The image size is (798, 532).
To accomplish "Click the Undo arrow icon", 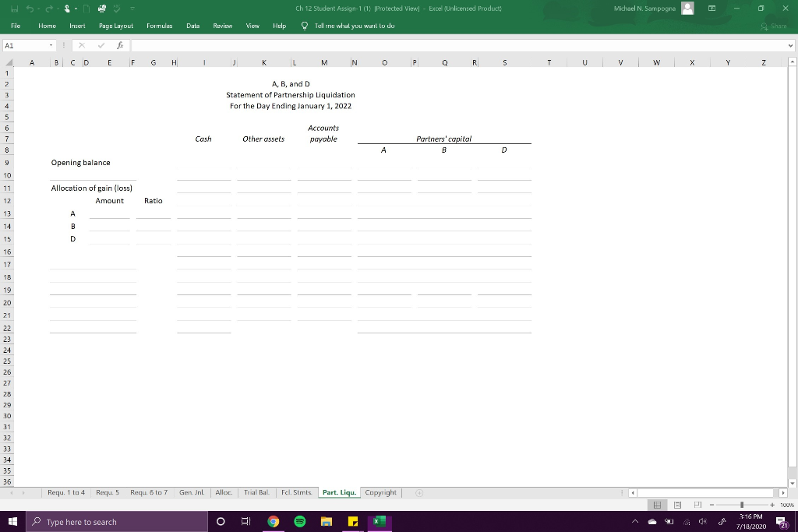I will 30,9.
